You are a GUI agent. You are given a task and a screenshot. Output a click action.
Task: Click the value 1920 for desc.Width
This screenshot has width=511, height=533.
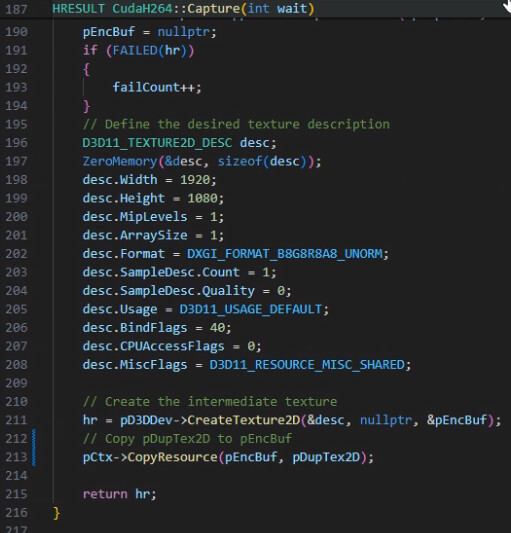195,180
